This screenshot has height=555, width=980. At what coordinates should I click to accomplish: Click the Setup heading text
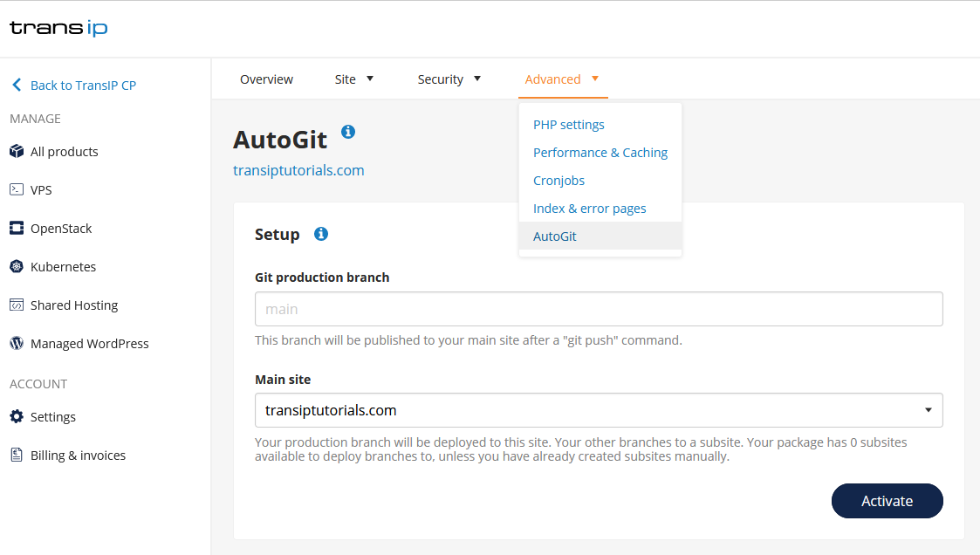[x=277, y=235]
